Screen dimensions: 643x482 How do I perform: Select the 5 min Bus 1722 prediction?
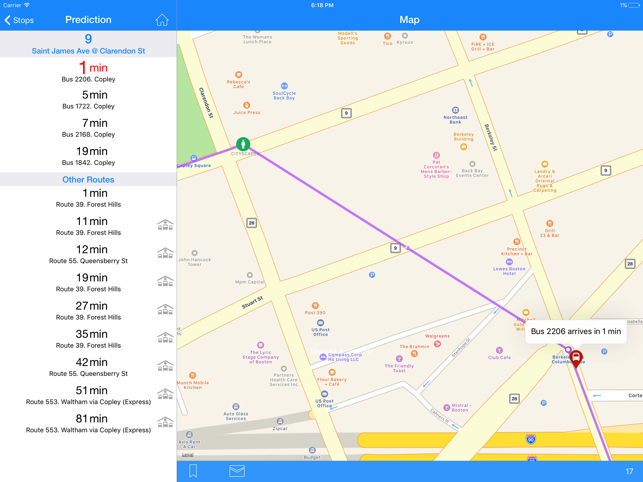pyautogui.click(x=88, y=101)
